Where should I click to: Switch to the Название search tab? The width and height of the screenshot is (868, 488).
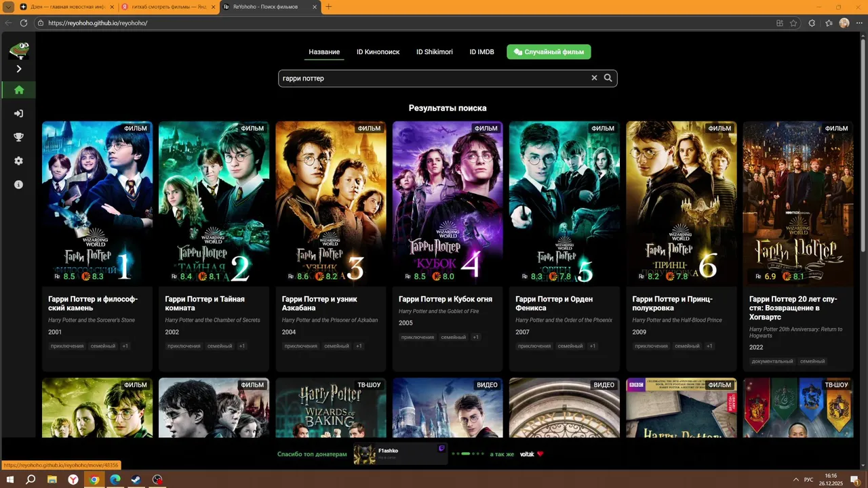[324, 52]
